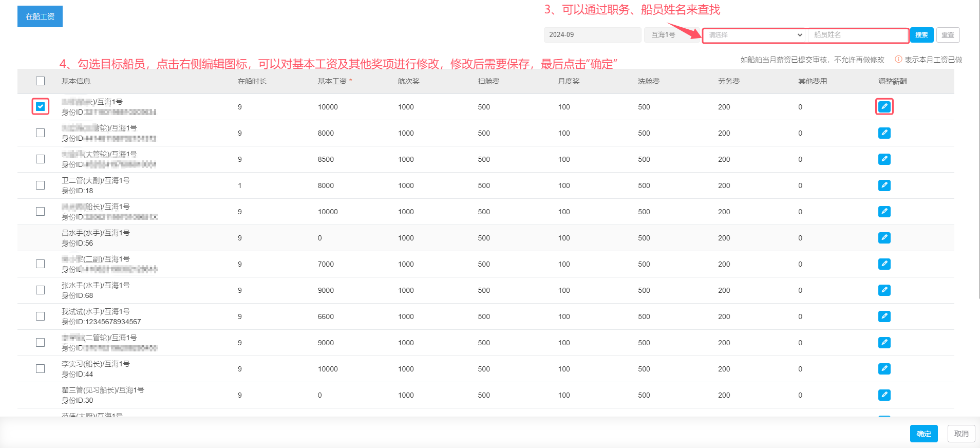Click the 其他费用 column header
This screenshot has width=980, height=448.
point(813,81)
